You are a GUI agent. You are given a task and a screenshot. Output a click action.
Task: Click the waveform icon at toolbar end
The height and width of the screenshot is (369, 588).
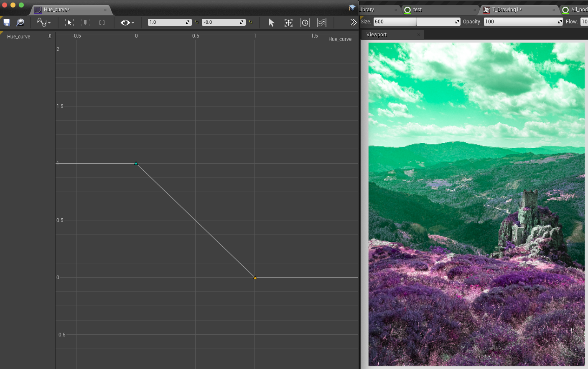(322, 23)
